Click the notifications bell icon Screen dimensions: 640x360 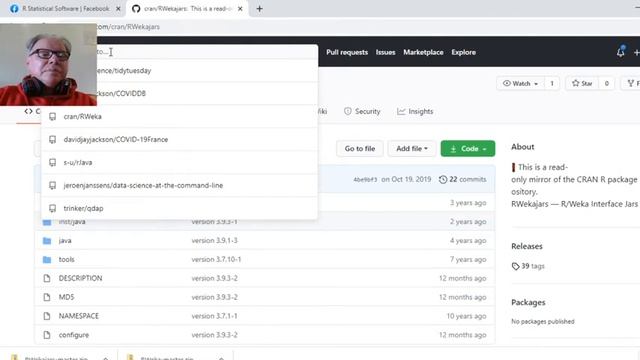coord(621,52)
